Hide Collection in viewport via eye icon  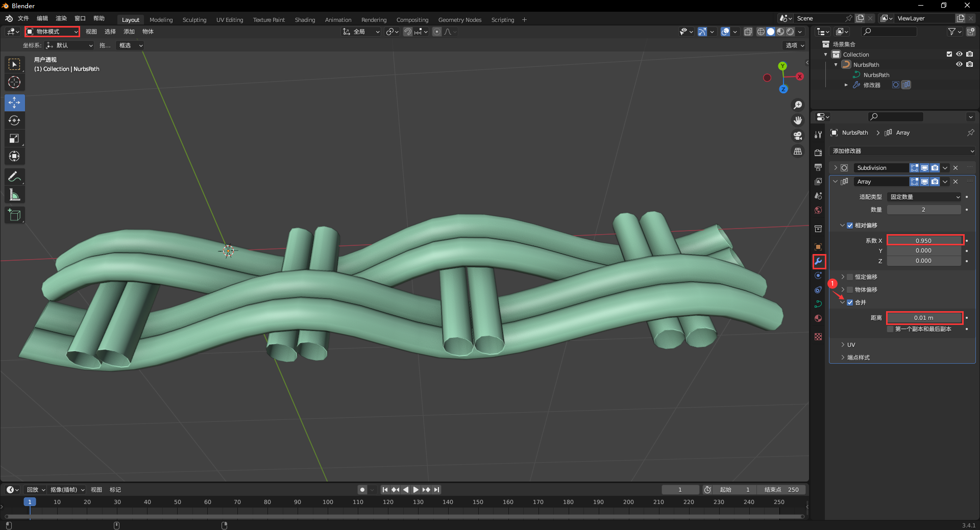pyautogui.click(x=959, y=54)
